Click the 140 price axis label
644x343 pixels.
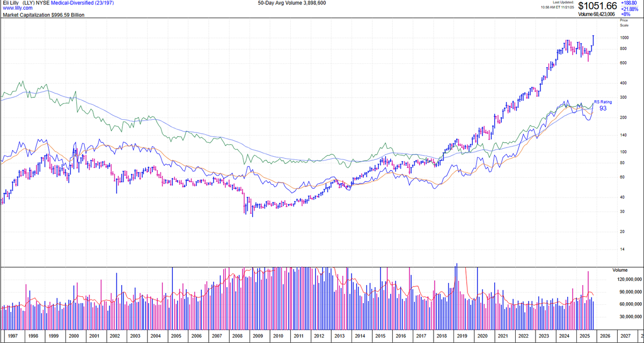point(623,135)
